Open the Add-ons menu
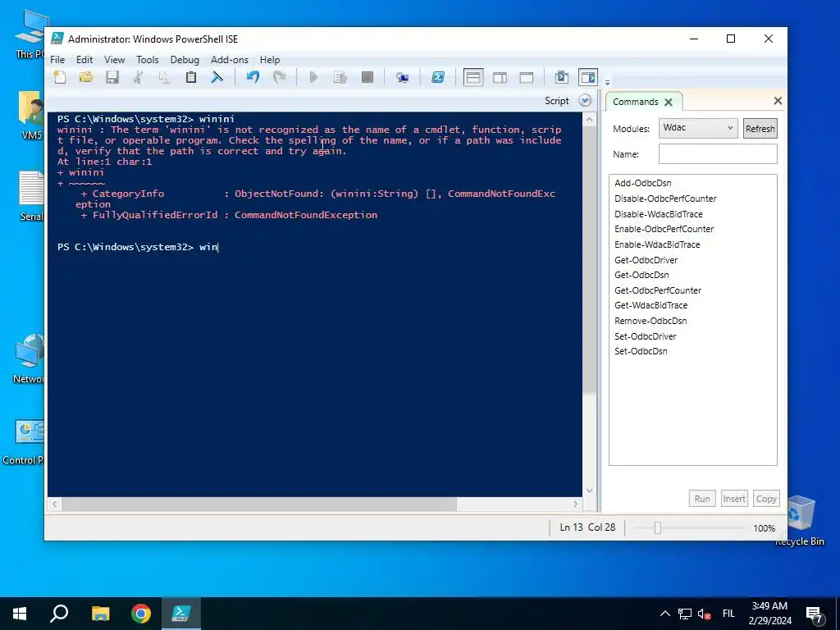840x630 pixels. (x=230, y=59)
